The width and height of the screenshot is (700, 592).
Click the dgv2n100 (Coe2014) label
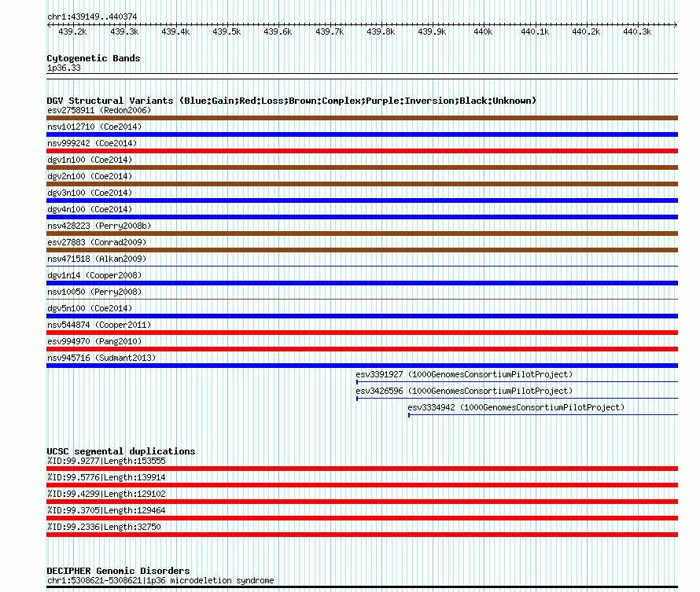(90, 176)
